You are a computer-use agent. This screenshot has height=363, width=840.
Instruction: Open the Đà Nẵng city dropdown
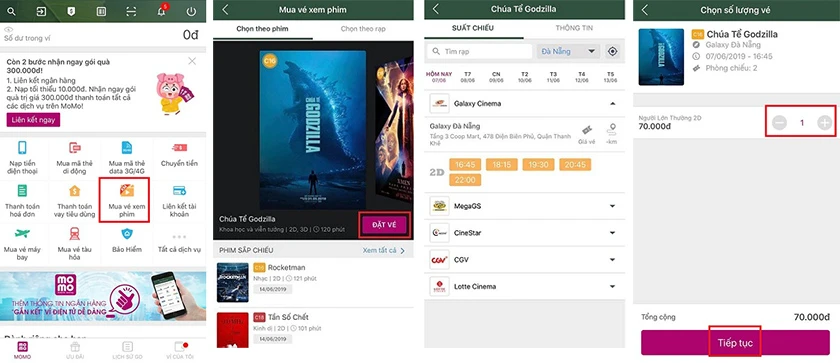tap(568, 51)
